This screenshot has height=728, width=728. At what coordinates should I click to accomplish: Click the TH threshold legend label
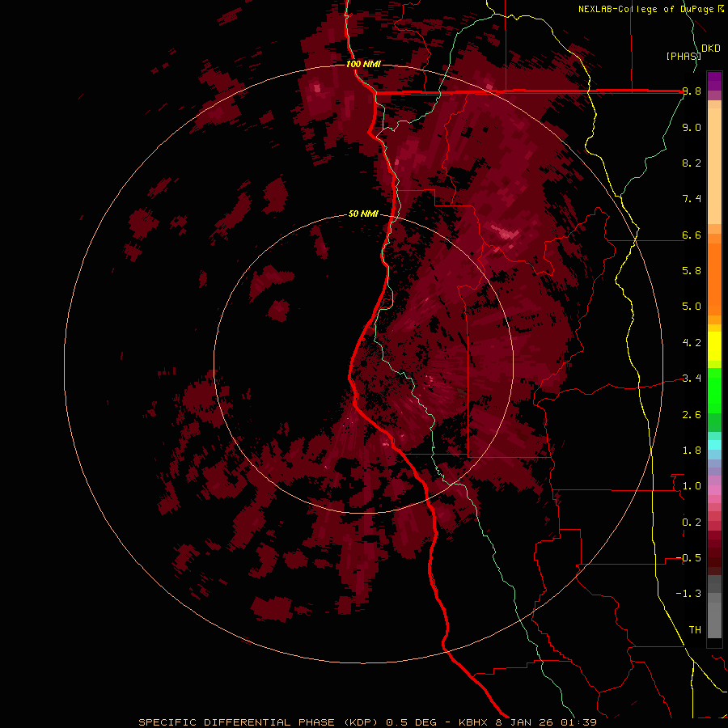coord(695,629)
